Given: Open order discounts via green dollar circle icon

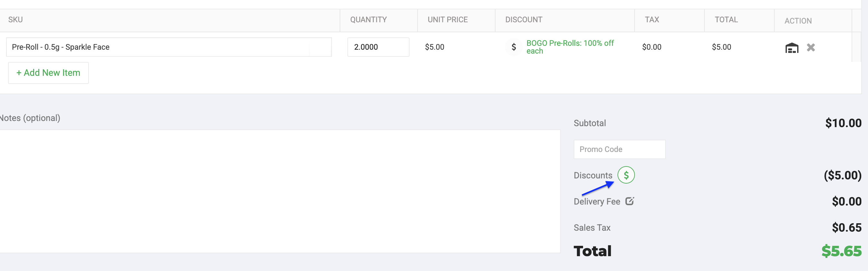Looking at the screenshot, I should pos(626,175).
